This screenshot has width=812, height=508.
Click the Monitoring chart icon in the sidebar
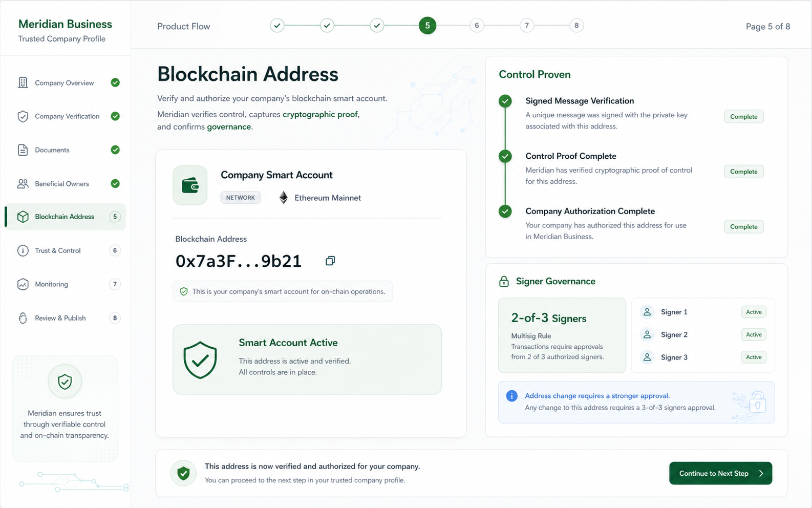pyautogui.click(x=23, y=284)
